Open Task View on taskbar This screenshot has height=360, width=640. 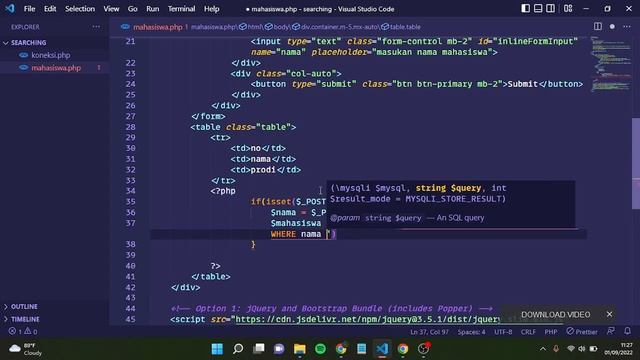click(x=258, y=349)
